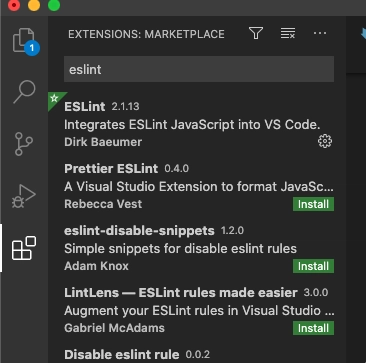
Task: Open the Disable eslint rule extension
Action: click(x=122, y=354)
